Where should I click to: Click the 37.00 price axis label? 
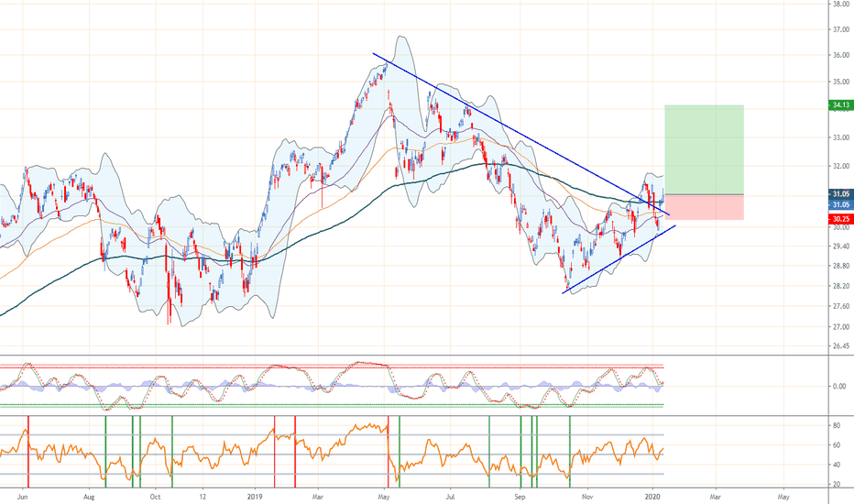pyautogui.click(x=841, y=30)
